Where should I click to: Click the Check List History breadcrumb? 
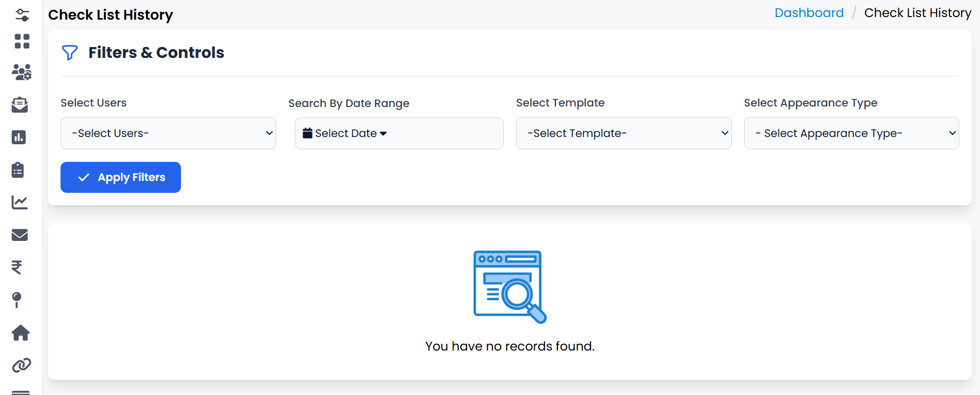[918, 12]
